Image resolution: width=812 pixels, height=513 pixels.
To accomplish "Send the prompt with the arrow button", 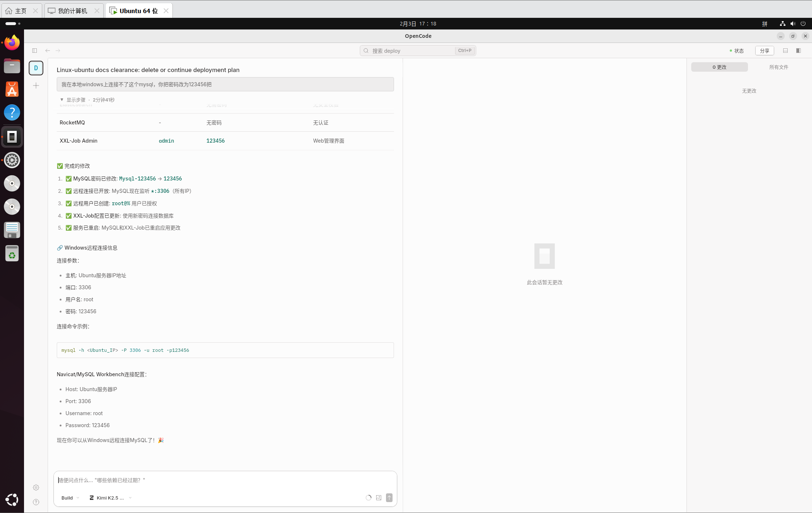I will tap(389, 498).
